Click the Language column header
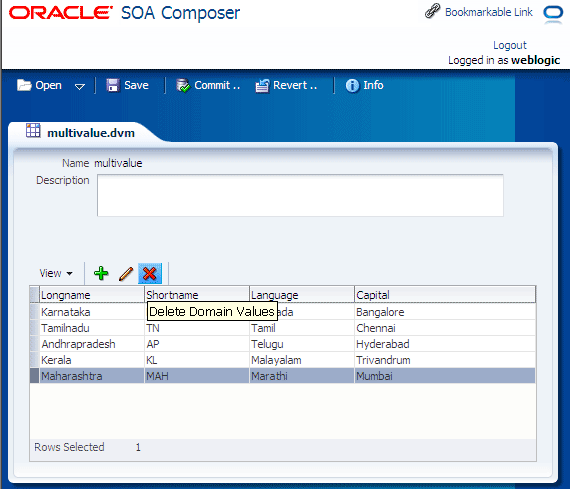 302,295
